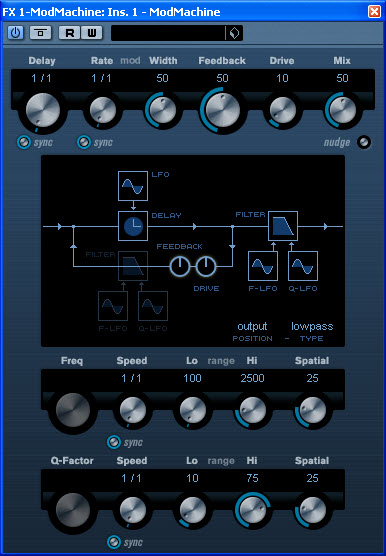Click the Write automation W button
Viewport: 386px width, 556px height.
[x=92, y=33]
